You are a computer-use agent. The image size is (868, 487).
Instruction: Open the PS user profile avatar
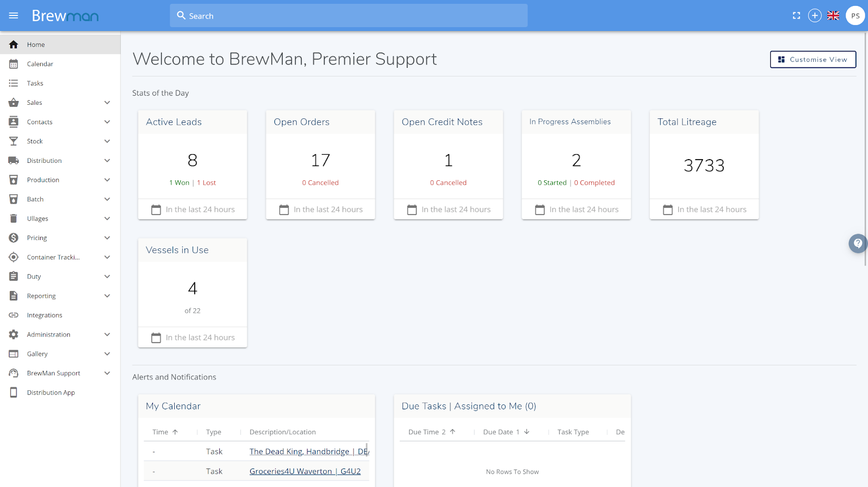click(856, 16)
